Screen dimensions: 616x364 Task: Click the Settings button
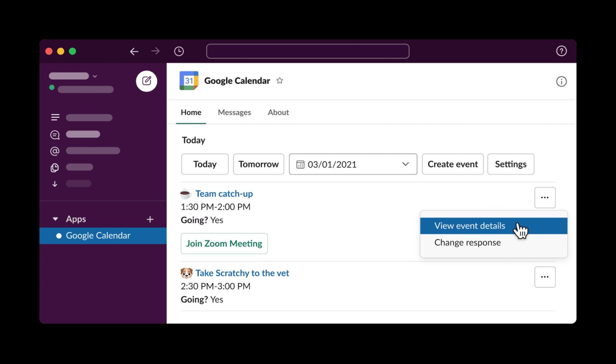pyautogui.click(x=510, y=164)
